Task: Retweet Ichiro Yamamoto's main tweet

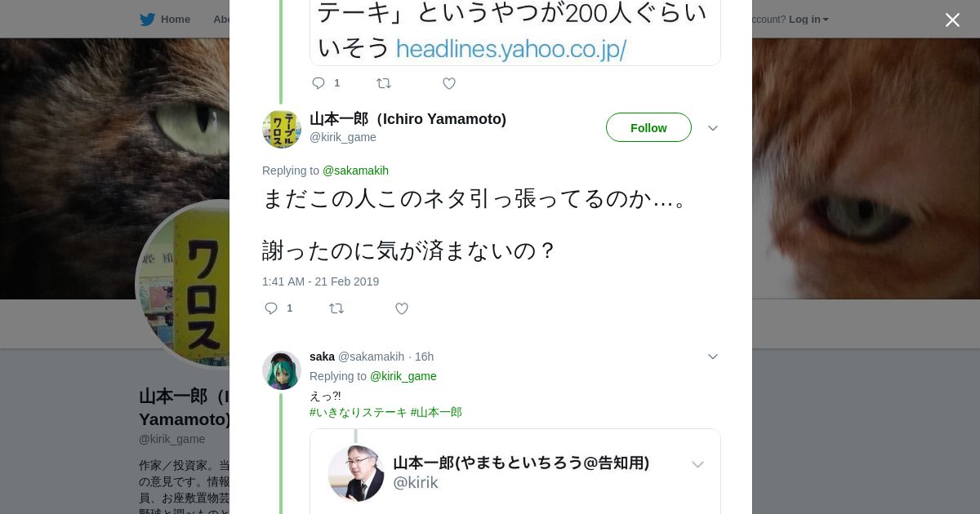Action: (336, 308)
